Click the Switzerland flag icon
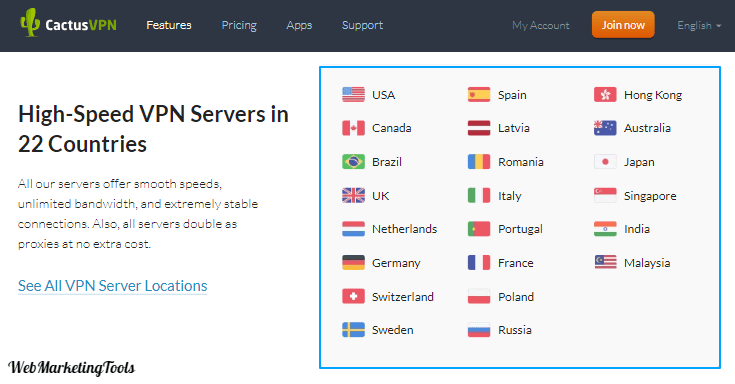 353,296
